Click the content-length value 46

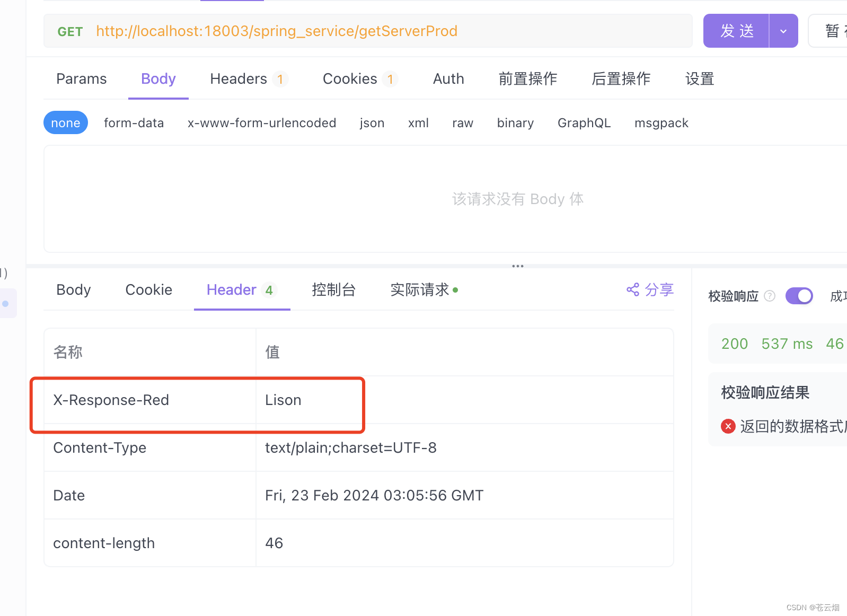pyautogui.click(x=274, y=543)
